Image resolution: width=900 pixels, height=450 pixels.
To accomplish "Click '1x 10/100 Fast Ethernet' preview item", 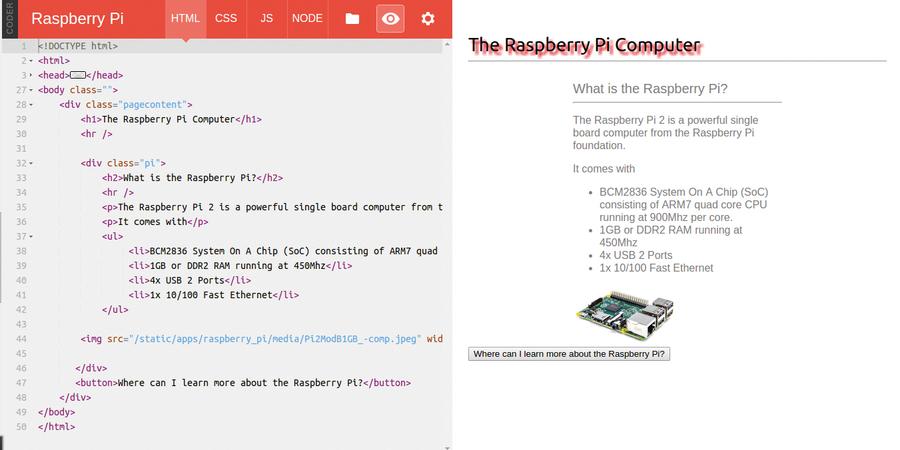I will pos(657,268).
